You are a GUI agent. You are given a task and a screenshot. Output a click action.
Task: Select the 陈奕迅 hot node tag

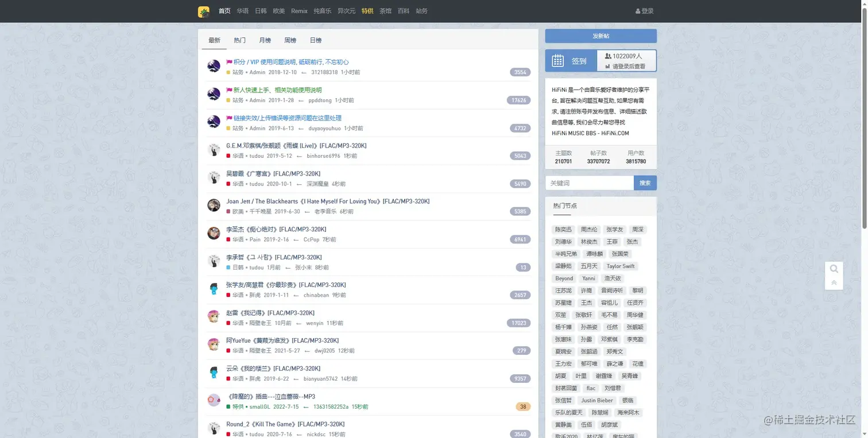coord(563,230)
